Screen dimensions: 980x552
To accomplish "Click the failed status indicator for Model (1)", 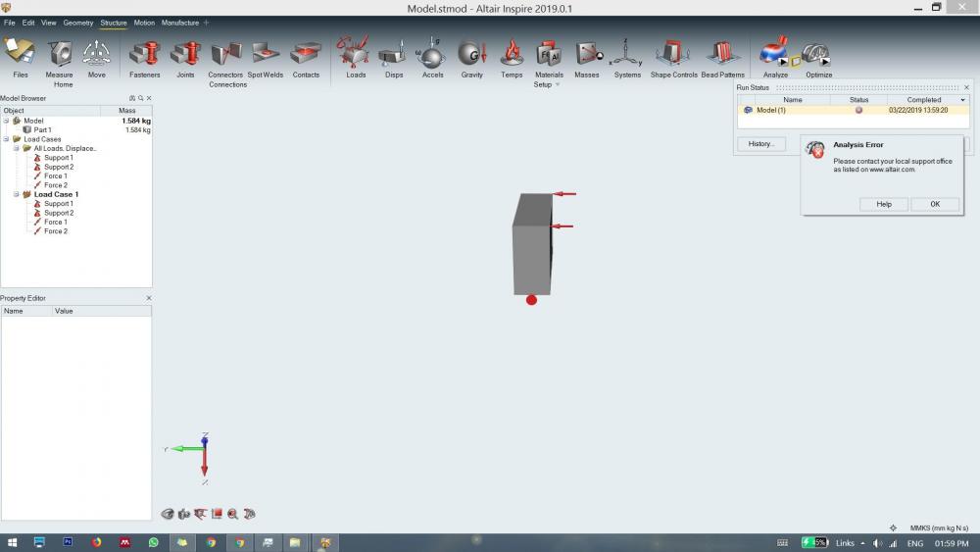I will (x=858, y=110).
